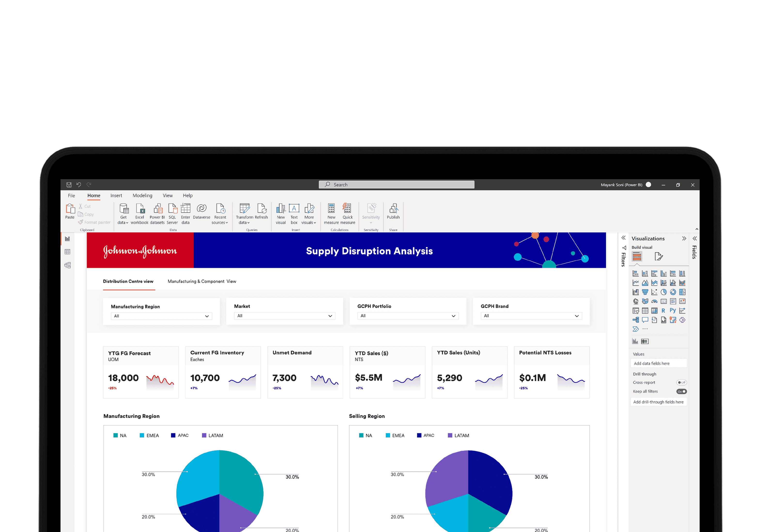
Task: Click the LATAM legend swatch under Selling Region
Action: (450, 435)
